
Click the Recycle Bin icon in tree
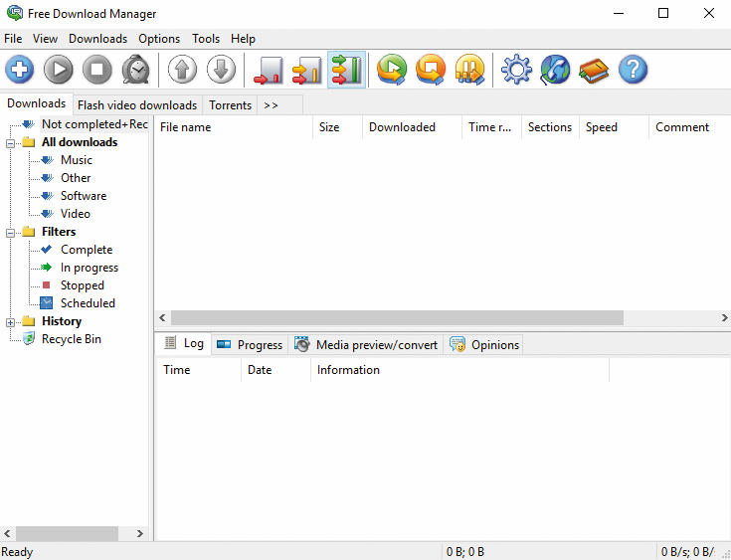click(x=29, y=338)
